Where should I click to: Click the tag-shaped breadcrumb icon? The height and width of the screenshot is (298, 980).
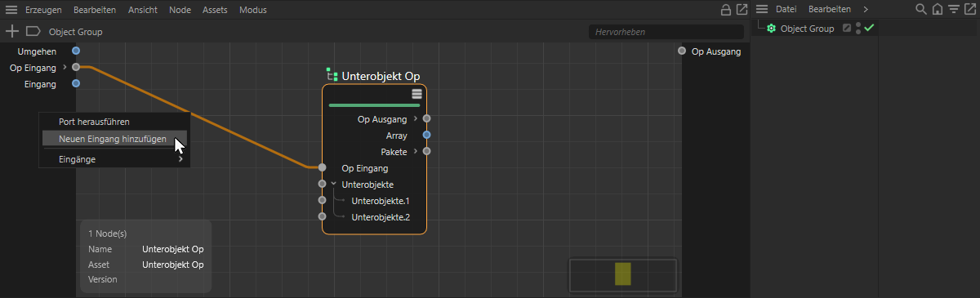[33, 31]
